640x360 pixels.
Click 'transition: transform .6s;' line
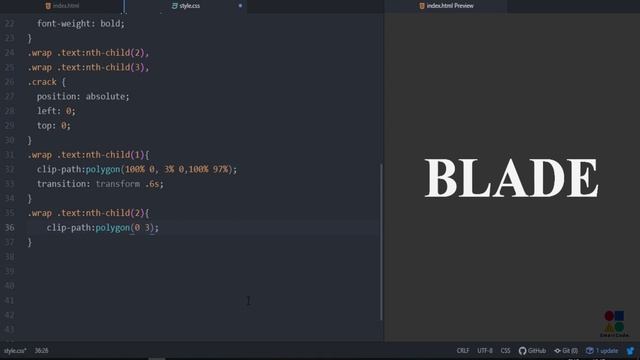point(100,184)
